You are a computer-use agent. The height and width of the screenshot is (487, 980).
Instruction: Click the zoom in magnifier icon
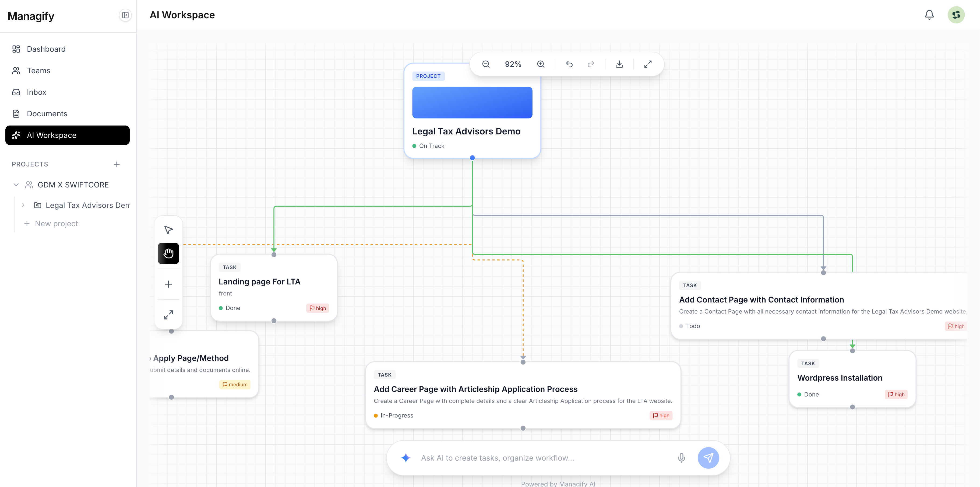click(x=541, y=64)
